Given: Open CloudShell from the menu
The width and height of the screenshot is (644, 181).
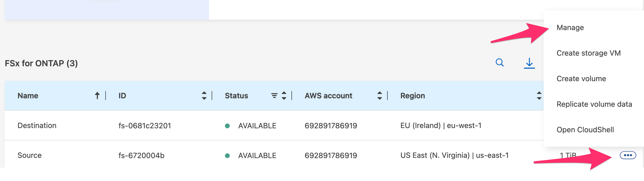Looking at the screenshot, I should coord(585,130).
